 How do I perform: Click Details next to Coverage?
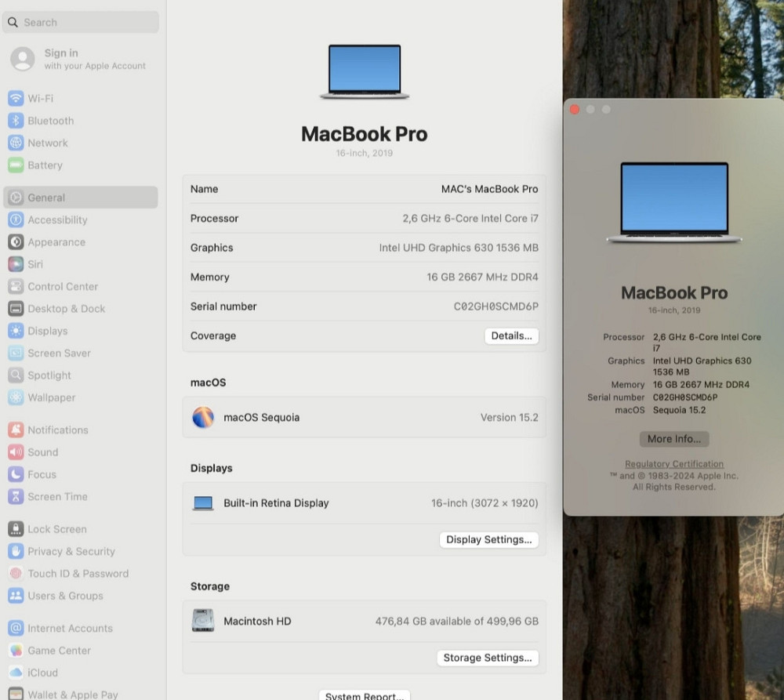point(511,335)
